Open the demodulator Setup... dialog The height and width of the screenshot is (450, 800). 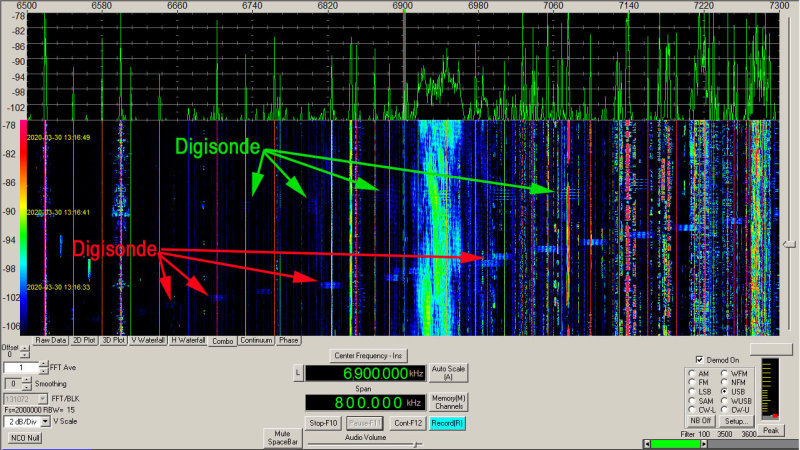736,421
